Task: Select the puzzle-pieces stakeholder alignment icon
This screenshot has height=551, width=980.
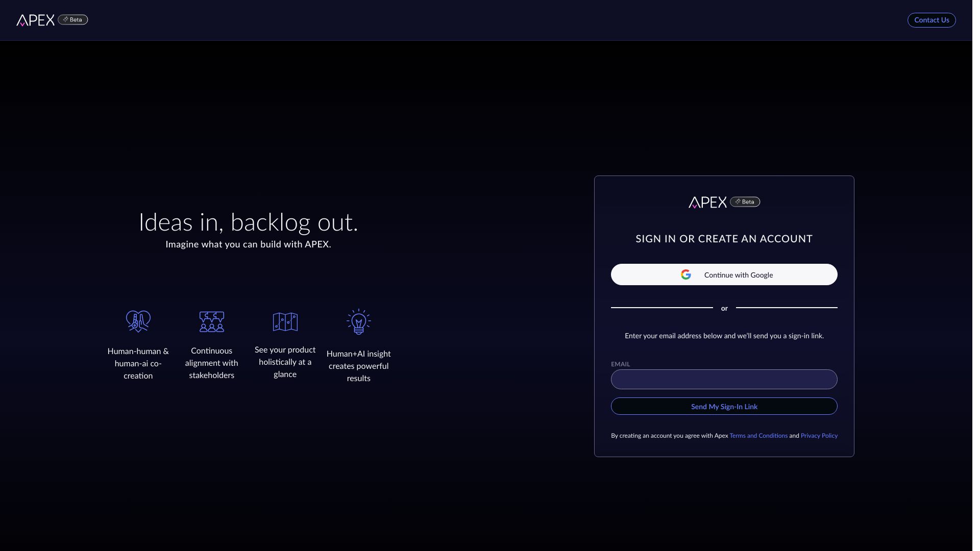Action: click(211, 321)
